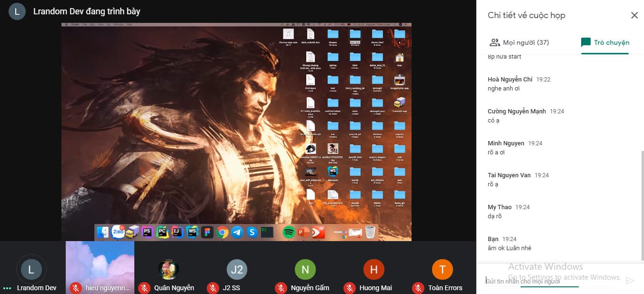Open IntelliJ IDEA in the dock
This screenshot has height=294, width=644.
[x=177, y=233]
